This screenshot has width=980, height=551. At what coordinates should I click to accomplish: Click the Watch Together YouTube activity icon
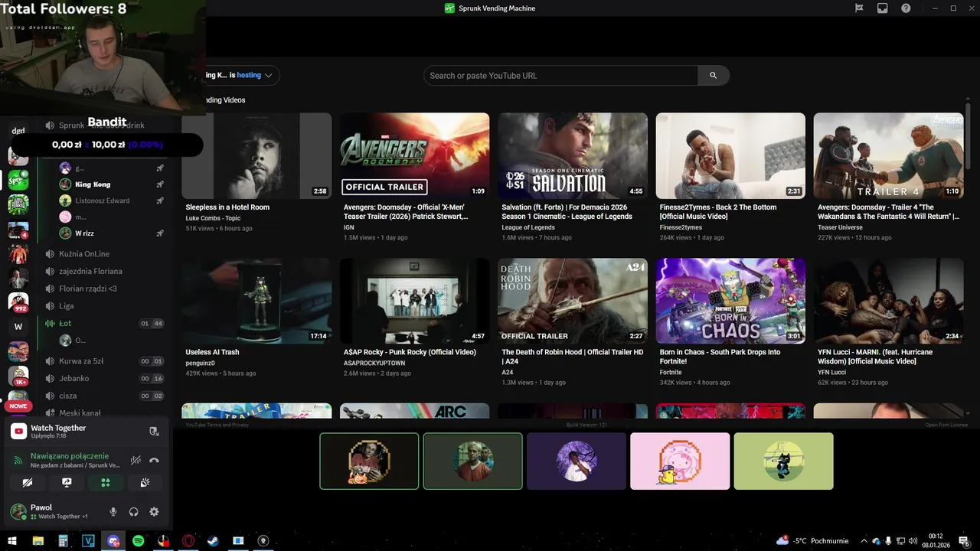[x=18, y=432]
